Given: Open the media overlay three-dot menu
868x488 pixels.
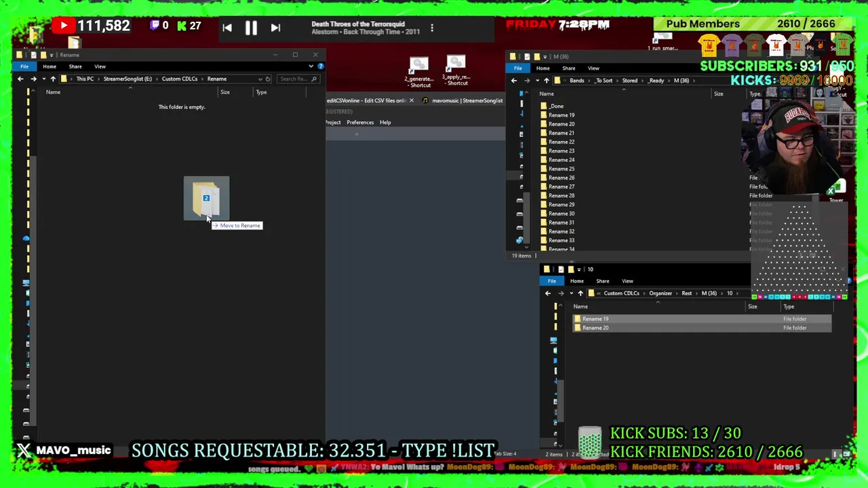Looking at the screenshot, I should pyautogui.click(x=432, y=28).
